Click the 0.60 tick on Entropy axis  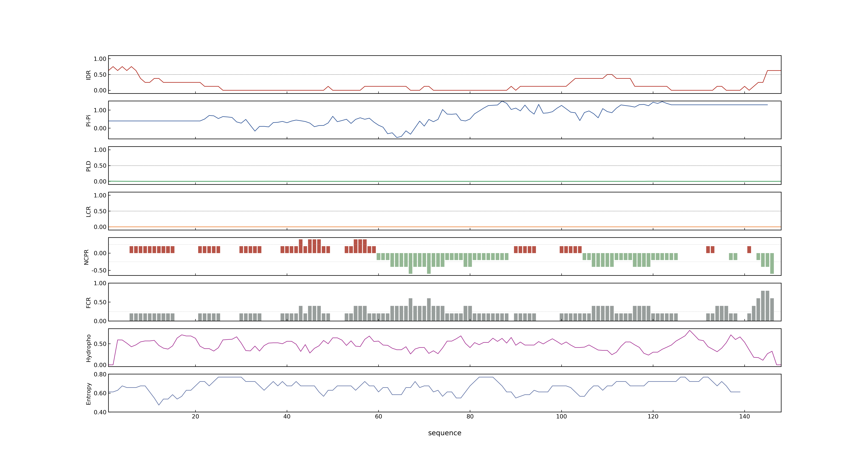pos(100,393)
